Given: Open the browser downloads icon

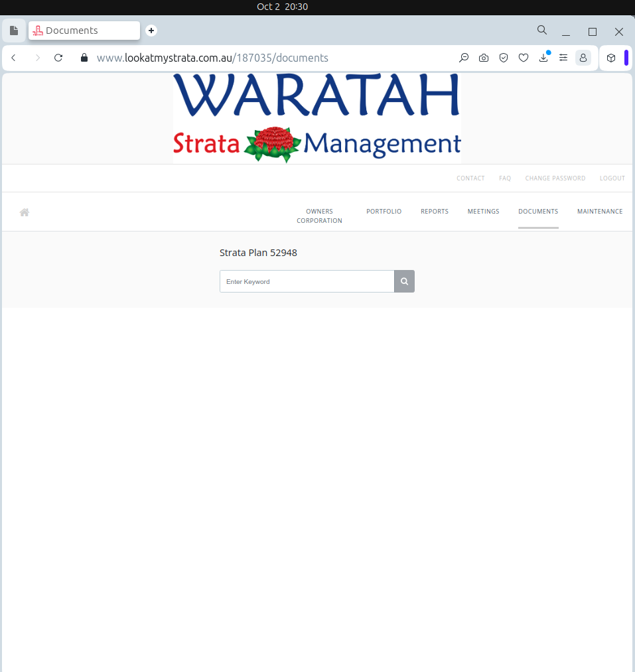Looking at the screenshot, I should [x=543, y=58].
